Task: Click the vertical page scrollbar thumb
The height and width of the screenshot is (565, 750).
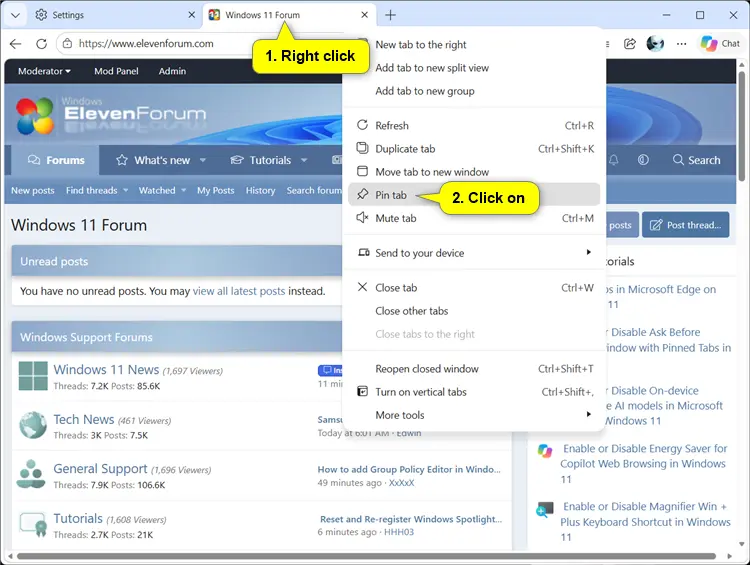Action: (741, 126)
